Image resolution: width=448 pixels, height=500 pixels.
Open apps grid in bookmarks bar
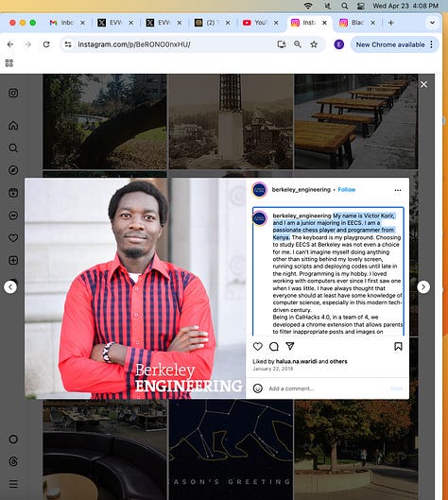9,63
